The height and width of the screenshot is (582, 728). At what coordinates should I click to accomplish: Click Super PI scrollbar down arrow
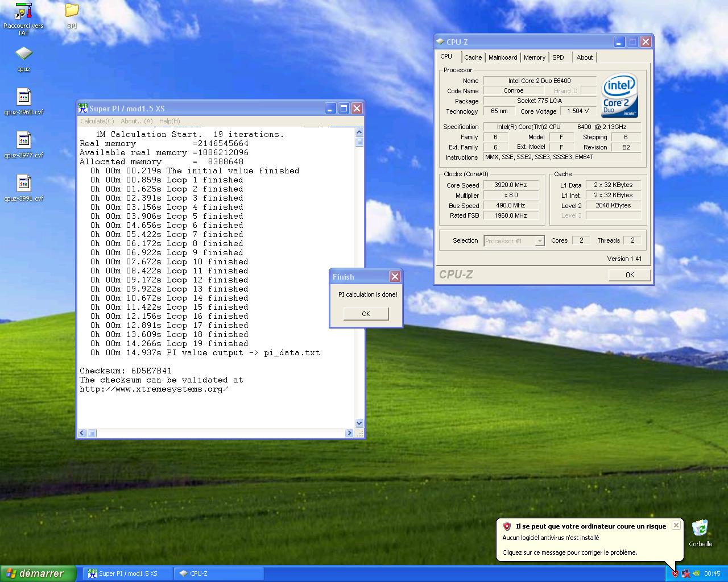coord(359,423)
